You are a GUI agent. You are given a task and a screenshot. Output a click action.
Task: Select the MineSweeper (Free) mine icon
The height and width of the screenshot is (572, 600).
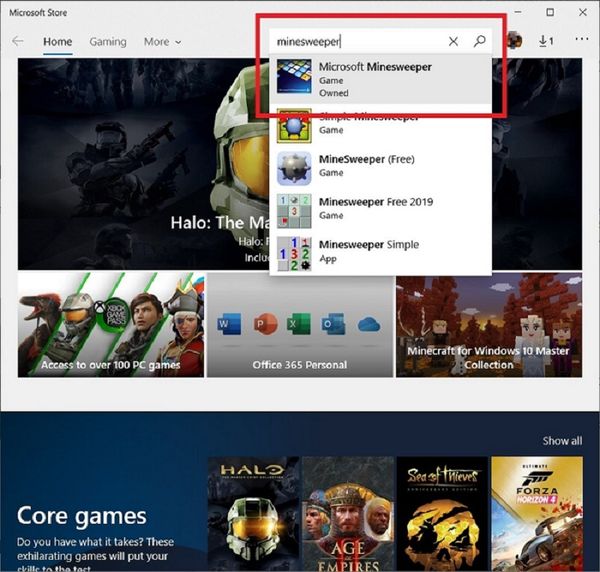[x=294, y=166]
